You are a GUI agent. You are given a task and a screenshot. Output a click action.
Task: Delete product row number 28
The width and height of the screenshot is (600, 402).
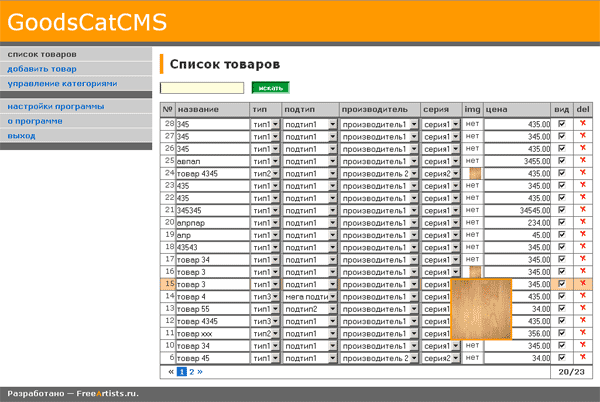(583, 124)
